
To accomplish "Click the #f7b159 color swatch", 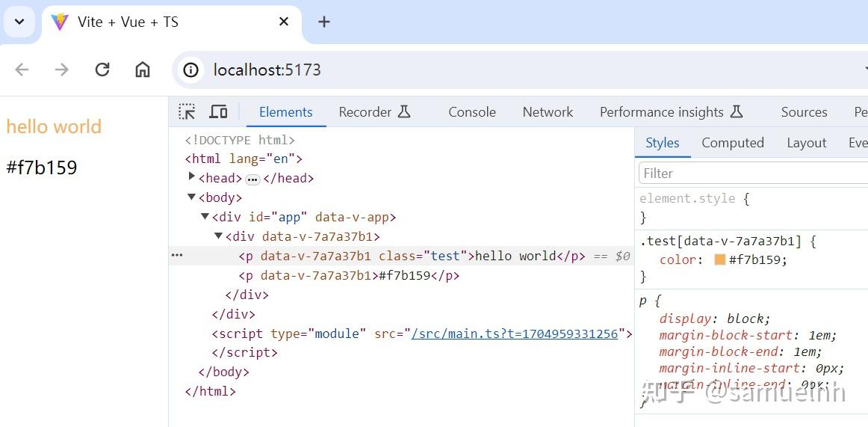I will click(x=720, y=259).
